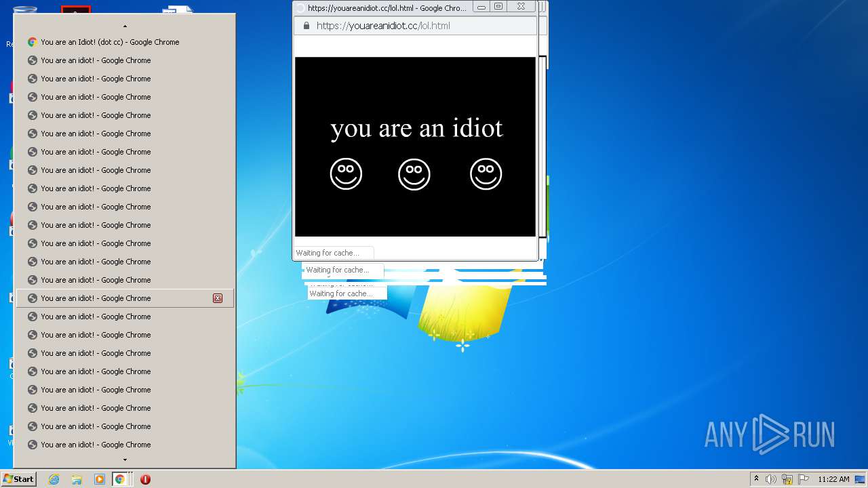Screen dimensions: 868x488
Task: Click the 'you are an idiot' text in the page
Action: coord(416,128)
